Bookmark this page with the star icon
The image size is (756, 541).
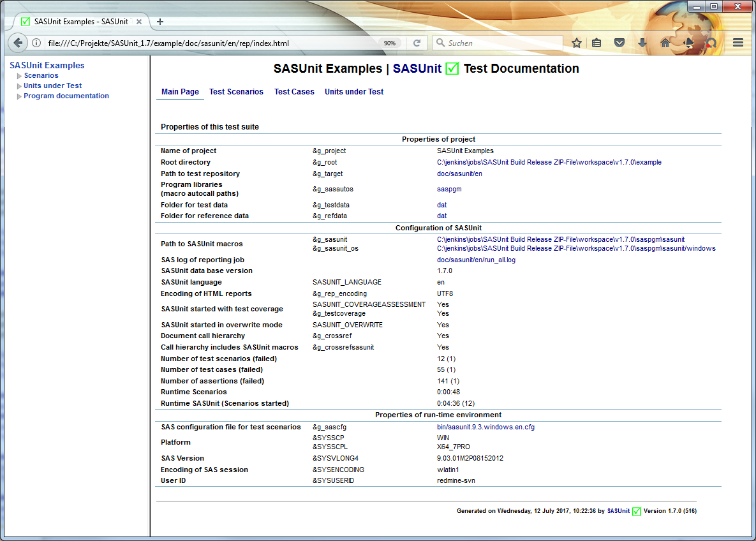(577, 43)
